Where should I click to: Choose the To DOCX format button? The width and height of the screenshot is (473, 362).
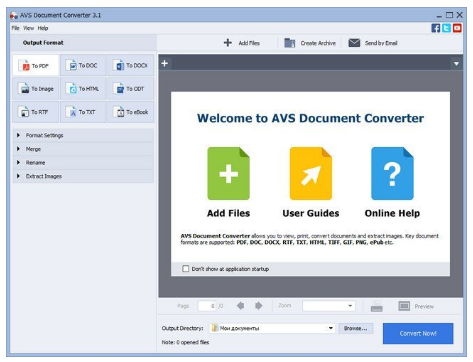click(x=130, y=66)
